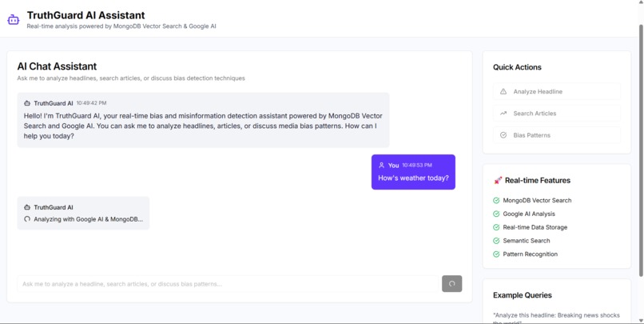This screenshot has height=324, width=644.
Task: Click the "Ask me to analyze headlines" description text
Action: (x=131, y=78)
